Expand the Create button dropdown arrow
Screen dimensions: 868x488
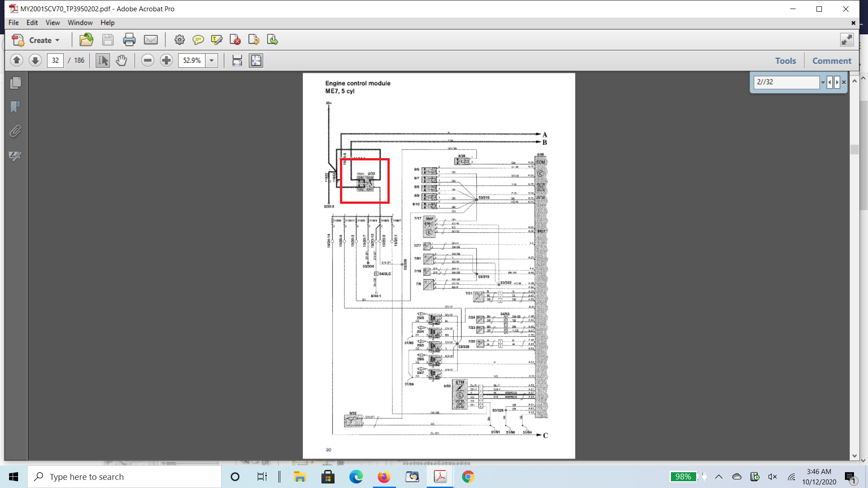click(x=57, y=40)
